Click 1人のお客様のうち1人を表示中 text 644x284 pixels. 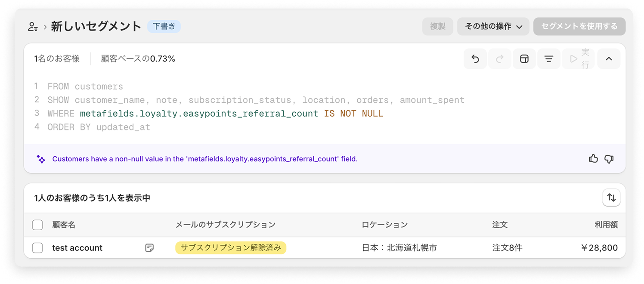pos(92,198)
